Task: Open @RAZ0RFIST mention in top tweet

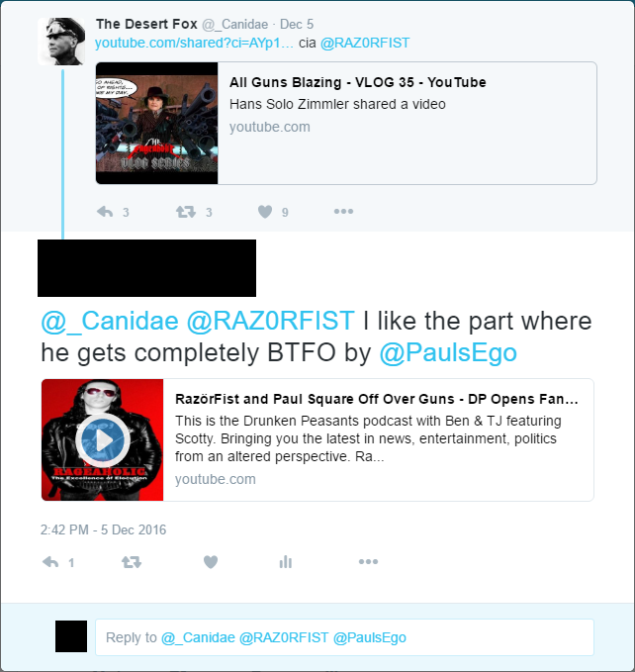Action: tap(365, 43)
